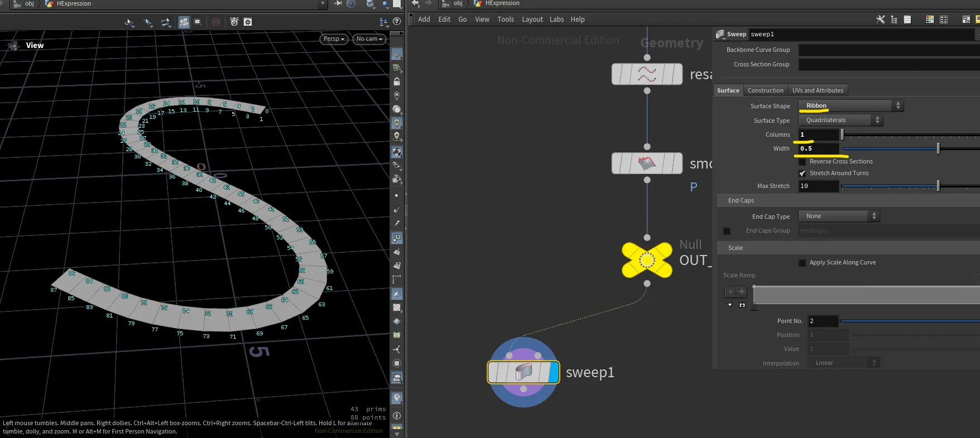Disable Stretch Around Turns checkbox

802,174
